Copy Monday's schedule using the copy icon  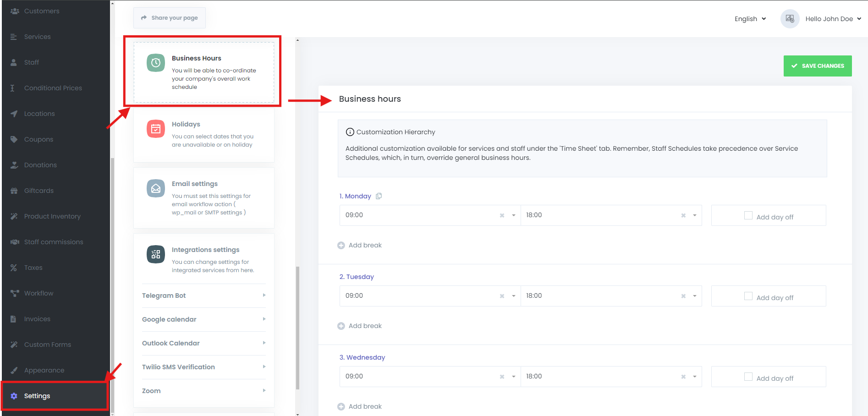point(379,196)
